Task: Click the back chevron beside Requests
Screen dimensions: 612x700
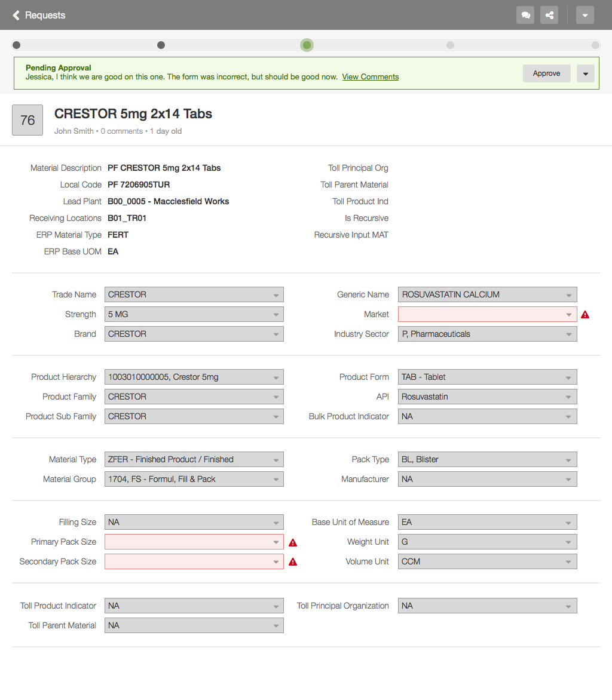Action: pyautogui.click(x=16, y=15)
